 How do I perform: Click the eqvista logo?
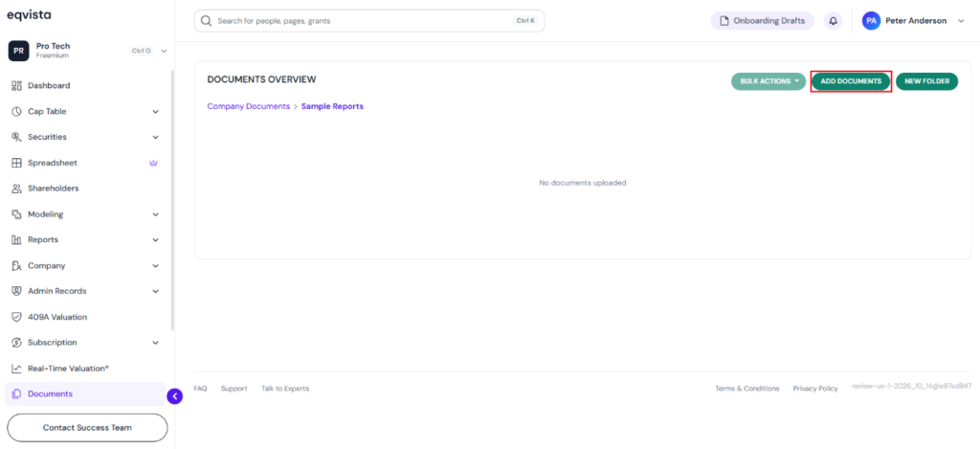pos(29,15)
